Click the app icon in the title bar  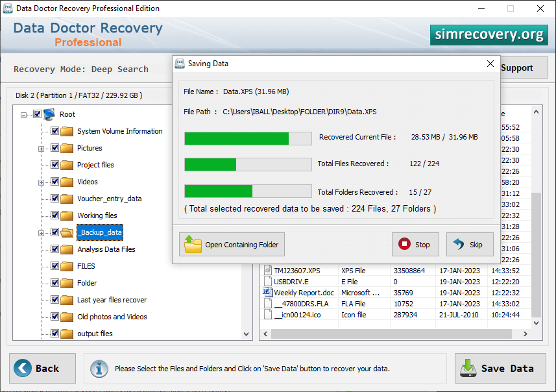(7, 8)
